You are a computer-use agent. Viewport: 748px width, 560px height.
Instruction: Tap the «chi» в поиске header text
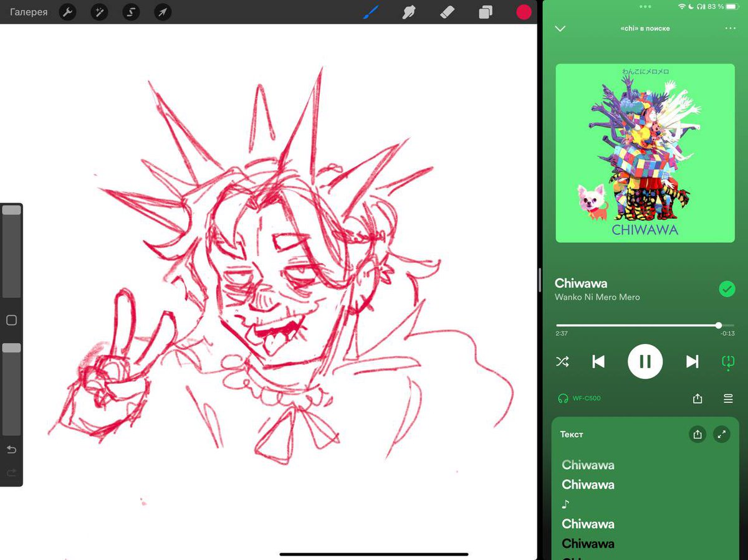point(645,28)
